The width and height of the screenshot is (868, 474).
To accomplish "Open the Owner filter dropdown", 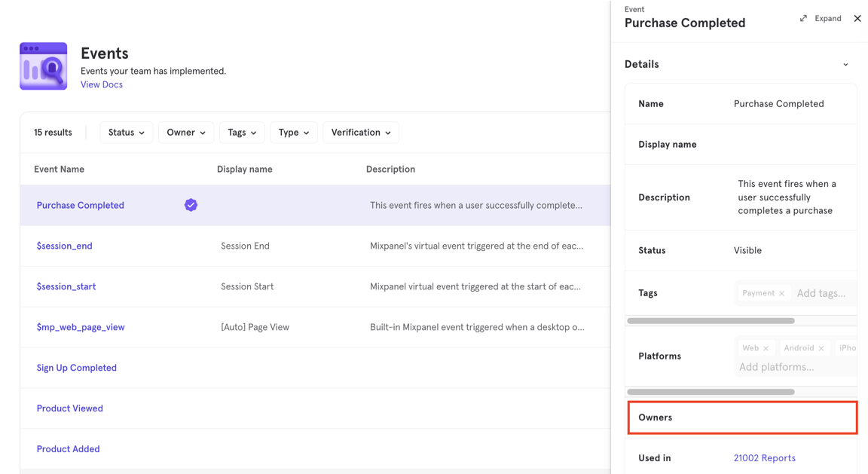I will 186,133.
